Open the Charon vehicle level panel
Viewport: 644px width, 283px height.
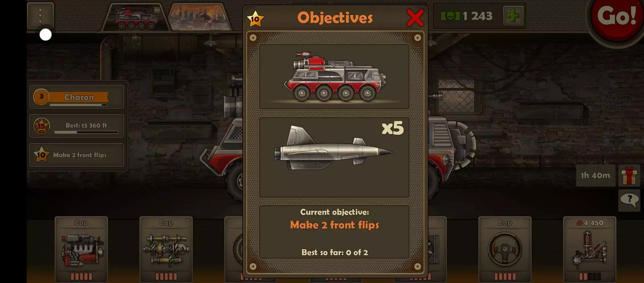(x=77, y=97)
